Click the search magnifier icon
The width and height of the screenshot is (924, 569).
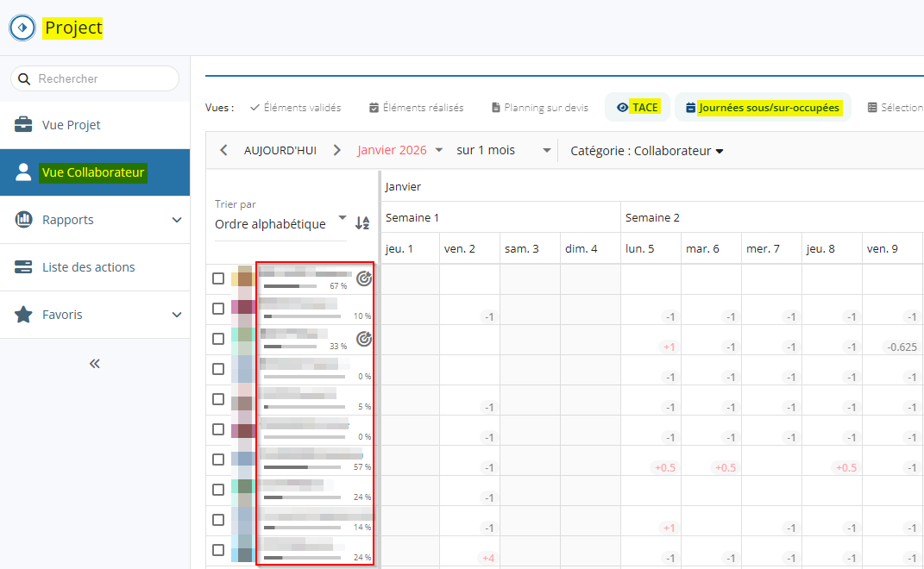click(24, 78)
